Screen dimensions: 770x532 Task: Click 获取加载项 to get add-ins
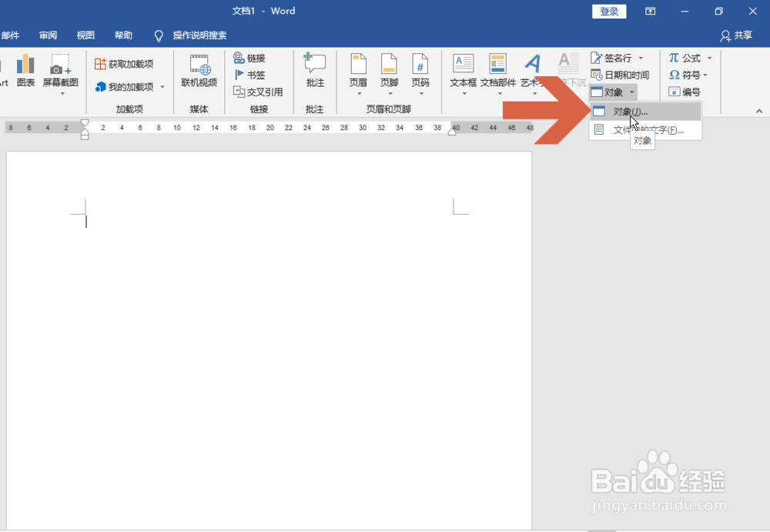pyautogui.click(x=124, y=64)
